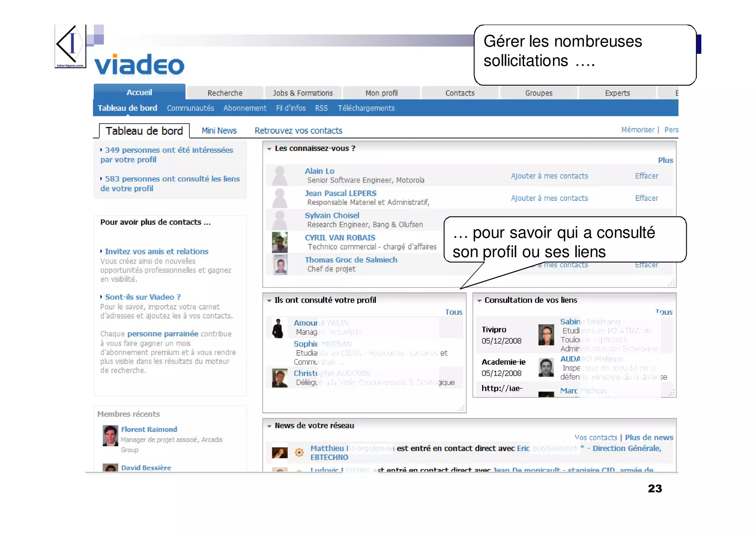Open Cyril Van Robais profile photo
Viewport: 756px width, 534px height.
click(x=280, y=242)
